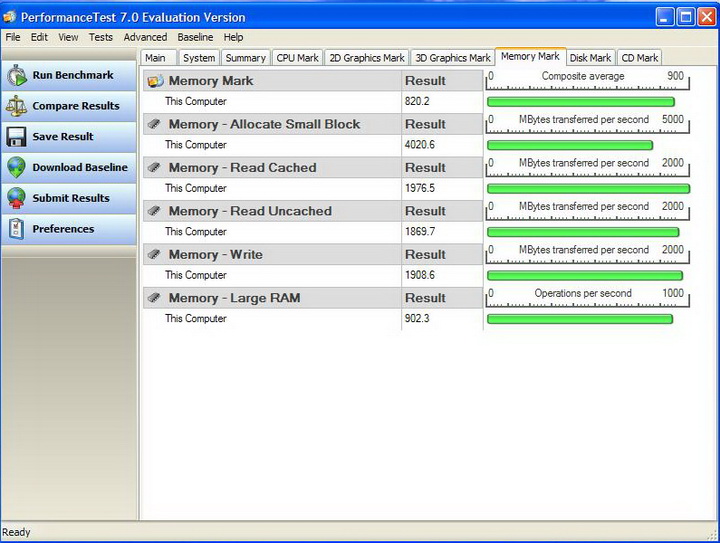This screenshot has height=543, width=720.
Task: Click the Memory - Allocate Small Block heading
Action: (264, 124)
